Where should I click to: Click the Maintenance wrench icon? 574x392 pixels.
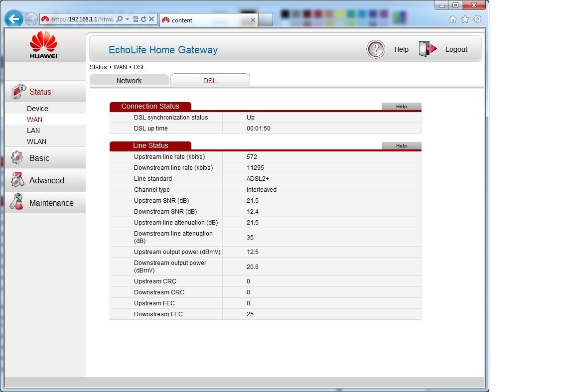point(17,203)
